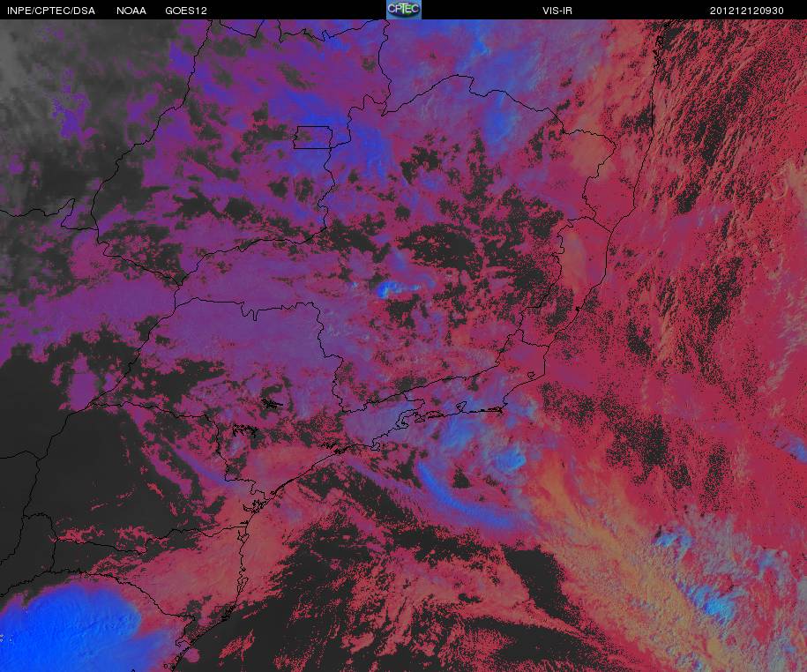Click the INPE/CPTEC/DSA header label
The width and height of the screenshot is (807, 672).
[51, 11]
